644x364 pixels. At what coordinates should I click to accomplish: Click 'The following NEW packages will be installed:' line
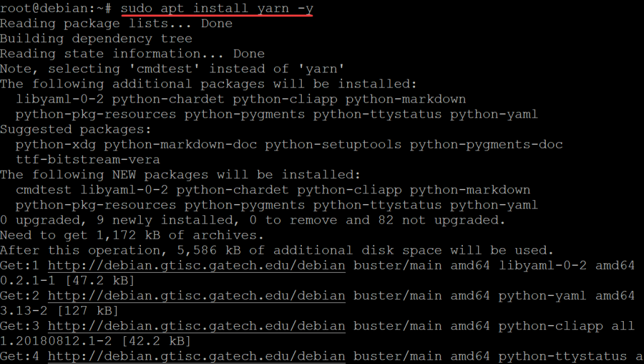tap(180, 175)
